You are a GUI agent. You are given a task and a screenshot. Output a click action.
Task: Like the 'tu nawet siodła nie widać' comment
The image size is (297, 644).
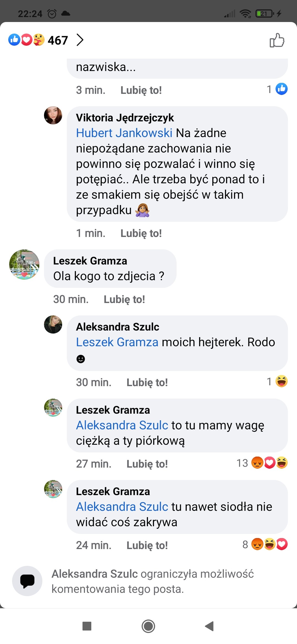tap(147, 545)
